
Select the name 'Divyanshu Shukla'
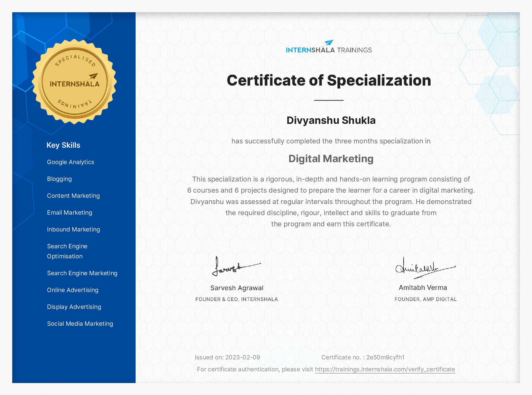[331, 120]
